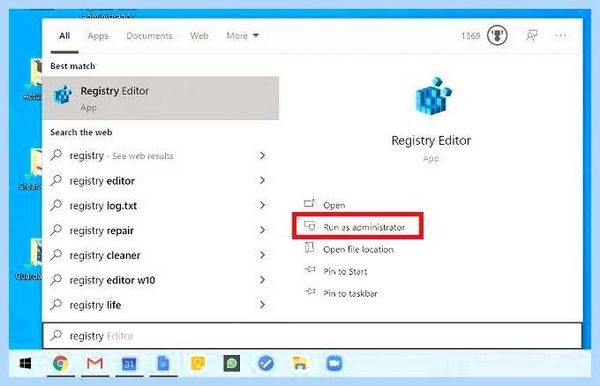The height and width of the screenshot is (386, 600).
Task: Click the search text input field
Action: [312, 336]
